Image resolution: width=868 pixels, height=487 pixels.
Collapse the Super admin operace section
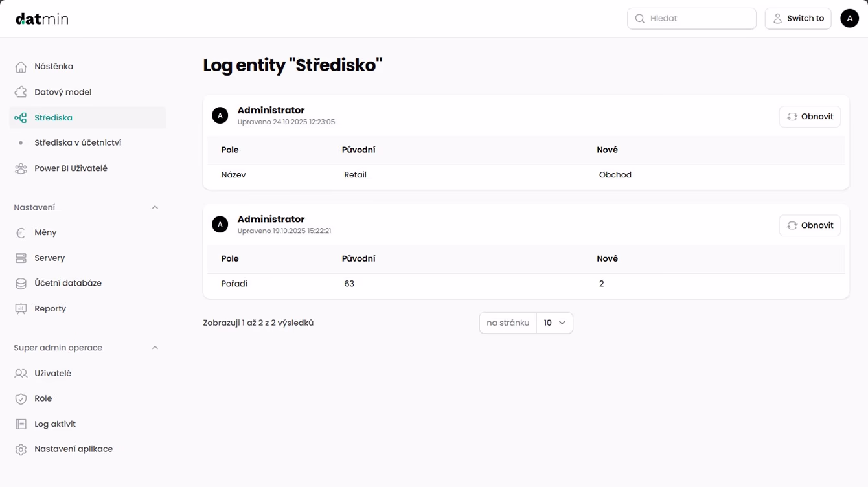(x=155, y=348)
